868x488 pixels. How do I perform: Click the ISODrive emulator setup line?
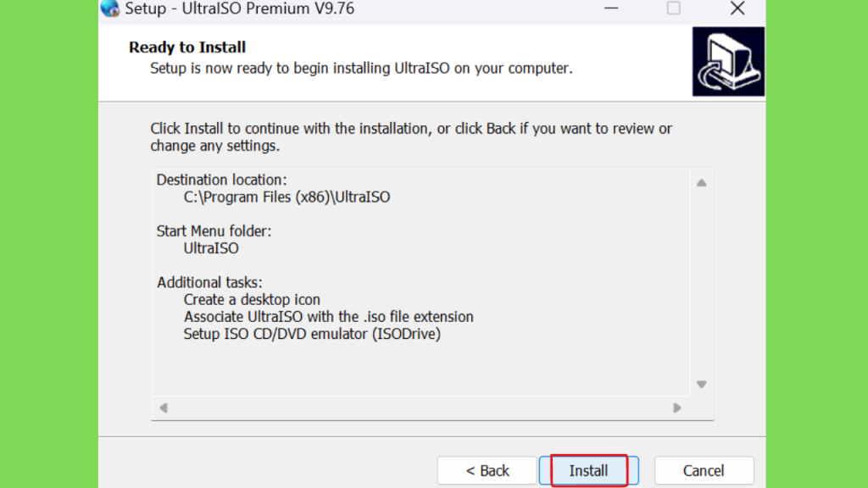point(312,334)
